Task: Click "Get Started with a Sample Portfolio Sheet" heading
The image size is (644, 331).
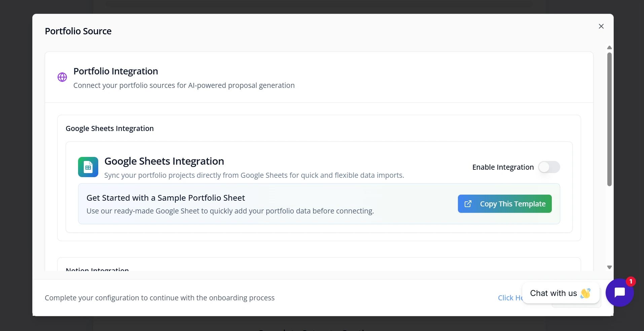Action: click(x=166, y=198)
